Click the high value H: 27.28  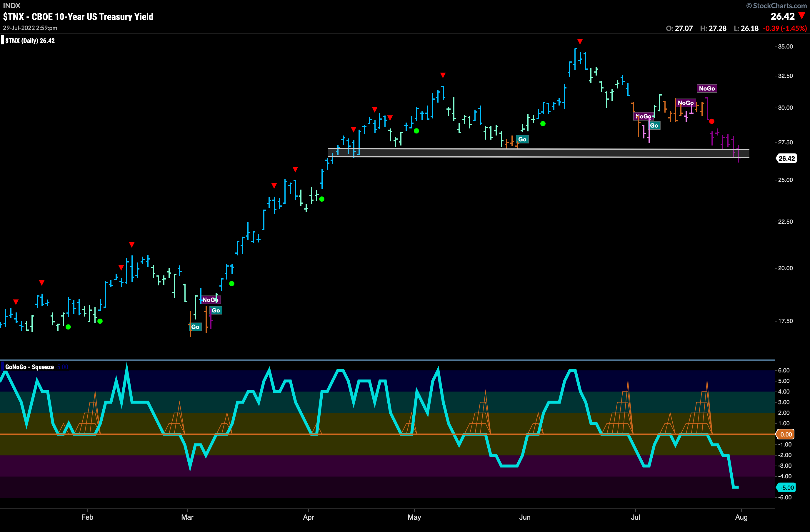713,28
